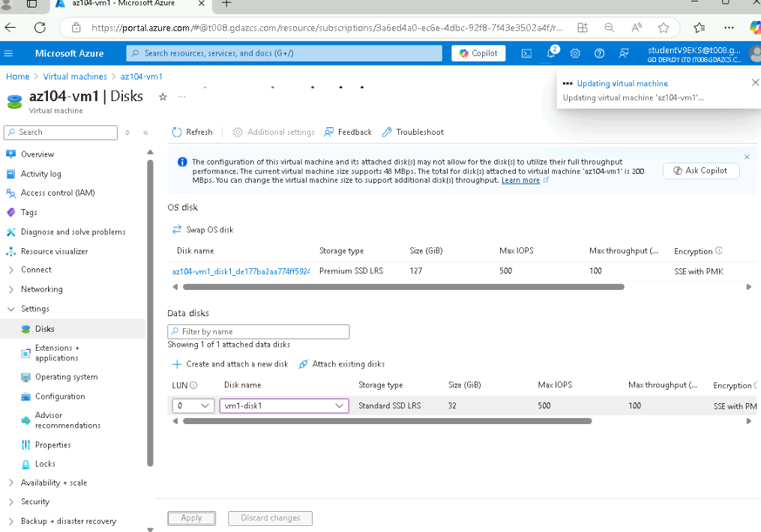Open Extensions + applications

pos(57,353)
